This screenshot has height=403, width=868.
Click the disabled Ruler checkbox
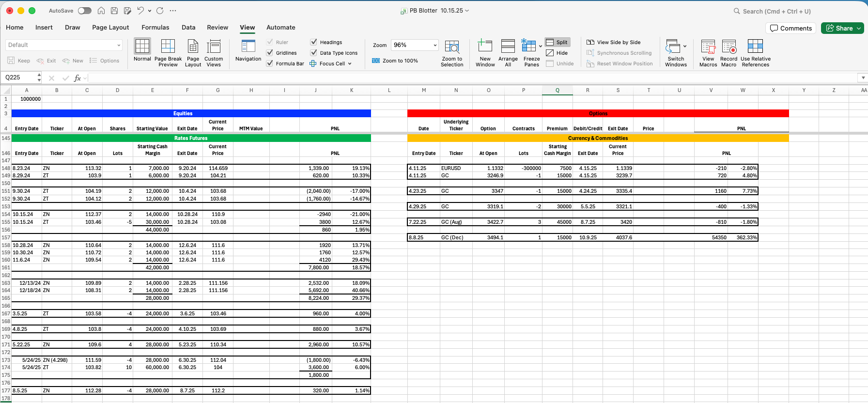click(x=270, y=42)
